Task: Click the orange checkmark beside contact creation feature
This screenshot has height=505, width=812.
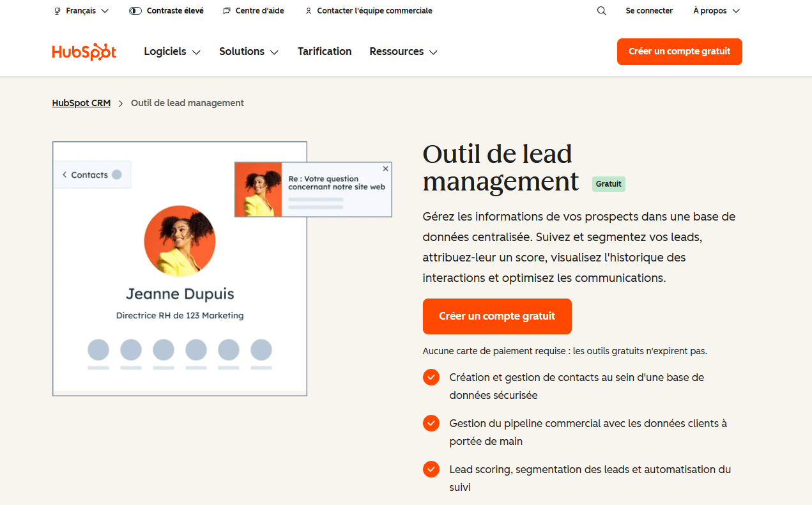Action: (431, 377)
